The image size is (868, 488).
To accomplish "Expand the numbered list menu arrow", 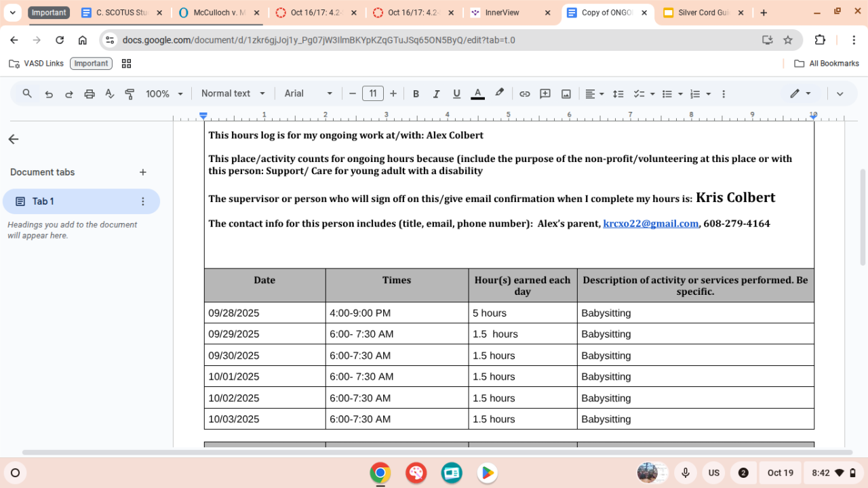I will pos(709,94).
